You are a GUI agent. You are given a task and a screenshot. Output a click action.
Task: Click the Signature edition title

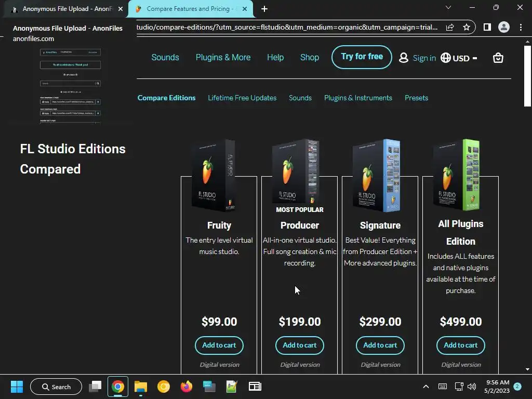(380, 225)
